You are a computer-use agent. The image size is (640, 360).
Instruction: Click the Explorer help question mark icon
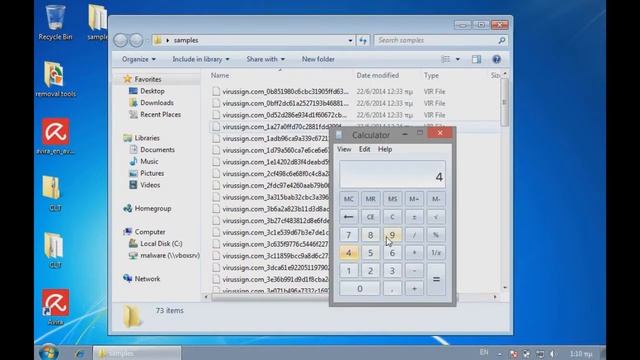496,59
